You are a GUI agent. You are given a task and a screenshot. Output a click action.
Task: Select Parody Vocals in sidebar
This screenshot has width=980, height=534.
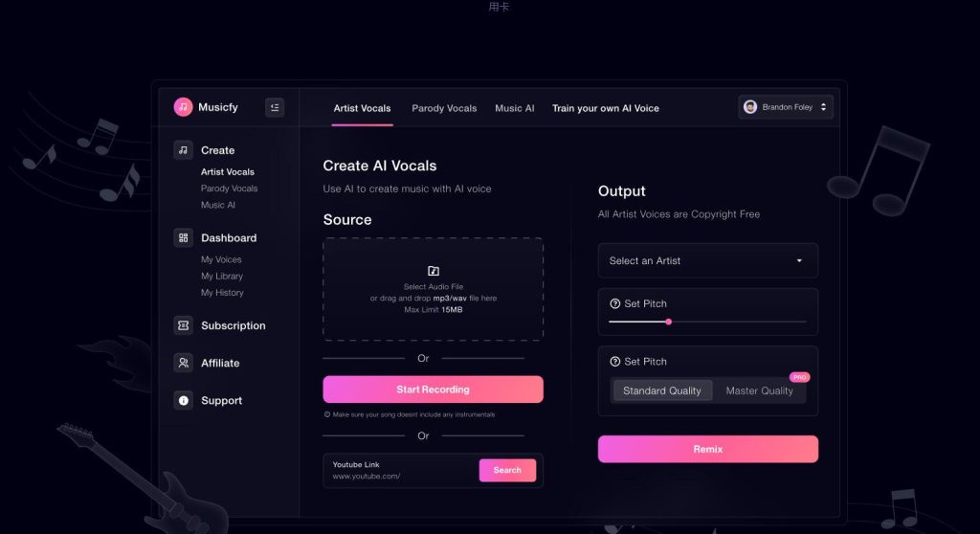(x=229, y=189)
